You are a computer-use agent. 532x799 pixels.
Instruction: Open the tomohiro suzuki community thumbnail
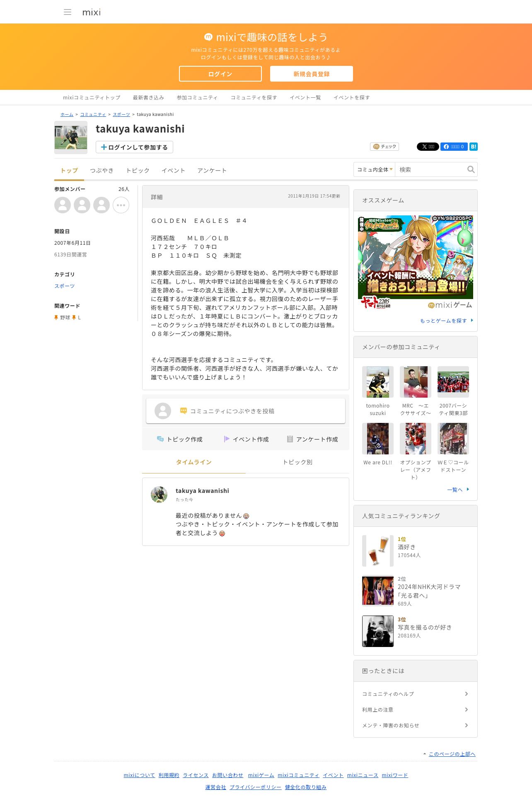click(x=378, y=382)
